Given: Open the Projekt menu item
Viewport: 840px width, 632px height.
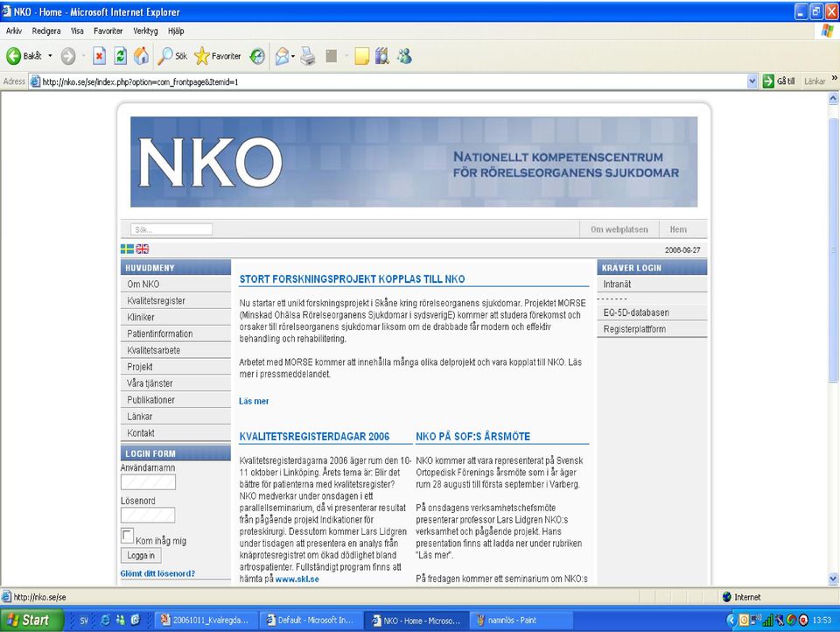Looking at the screenshot, I should coord(176,367).
